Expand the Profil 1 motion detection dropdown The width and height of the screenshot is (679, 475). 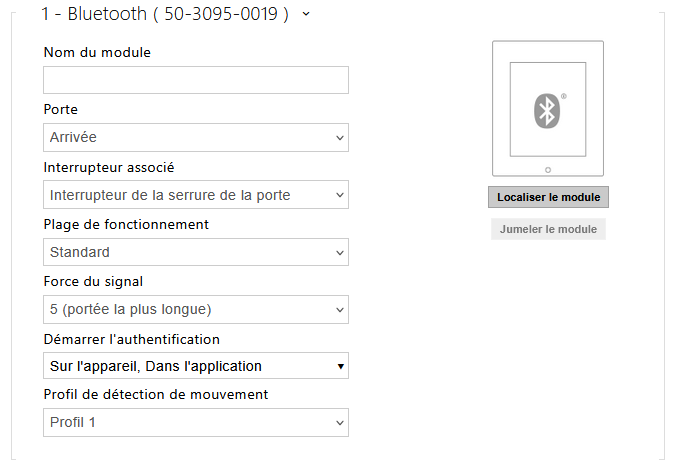(196, 423)
